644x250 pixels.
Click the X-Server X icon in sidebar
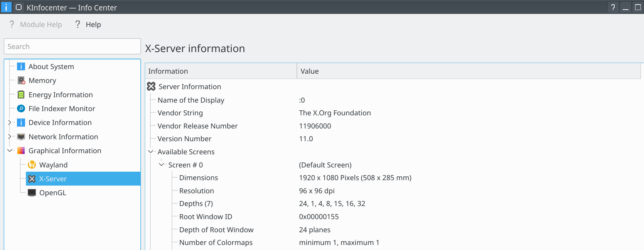click(32, 179)
